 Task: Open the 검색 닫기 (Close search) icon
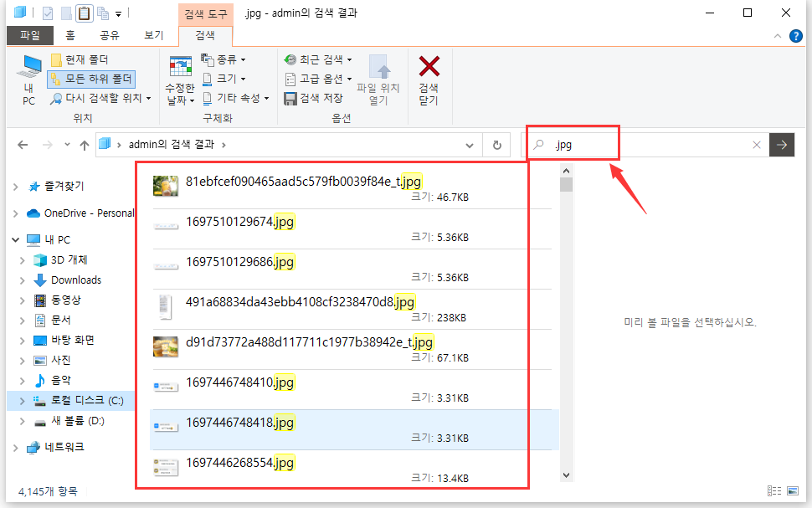pos(429,80)
